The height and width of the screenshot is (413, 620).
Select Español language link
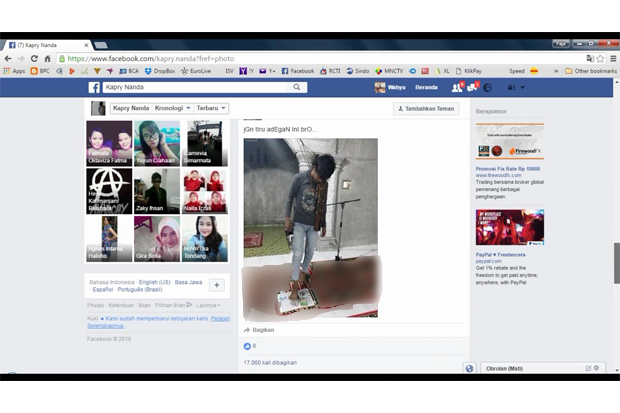(x=103, y=289)
